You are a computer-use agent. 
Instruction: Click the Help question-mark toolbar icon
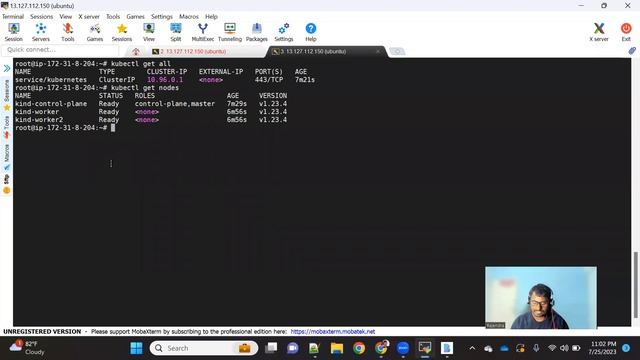[311, 32]
